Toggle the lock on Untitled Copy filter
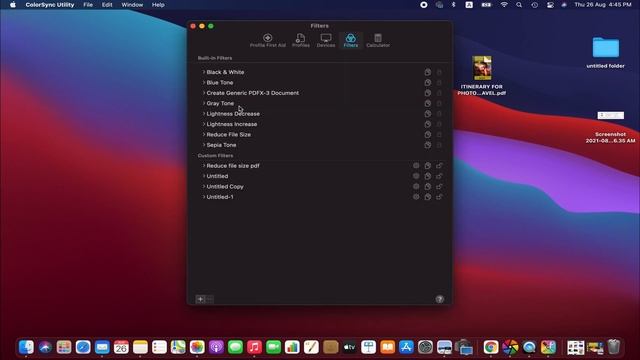Viewport: 640px width, 360px height. click(439, 187)
